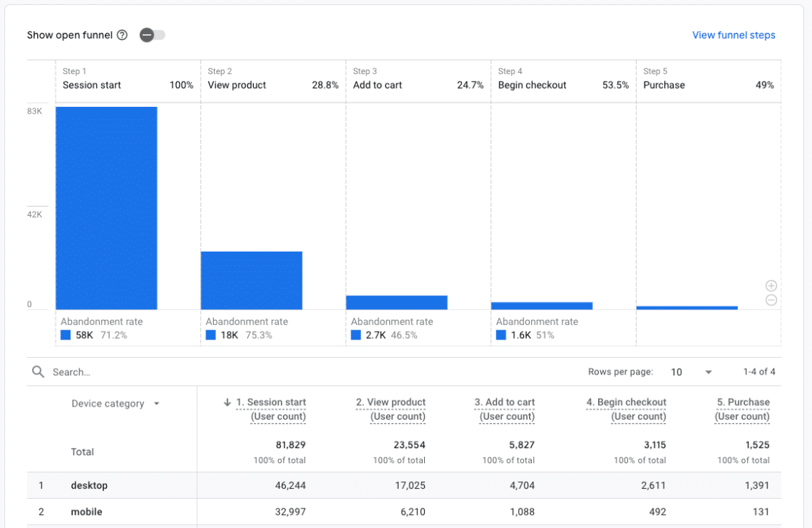Click the Begin checkout bar in the chart
The image size is (812, 528).
click(x=542, y=305)
